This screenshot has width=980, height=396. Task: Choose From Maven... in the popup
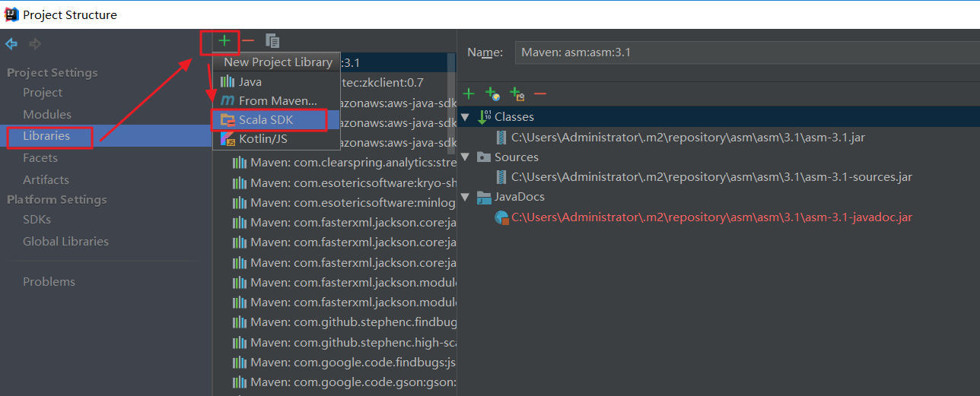[x=276, y=100]
